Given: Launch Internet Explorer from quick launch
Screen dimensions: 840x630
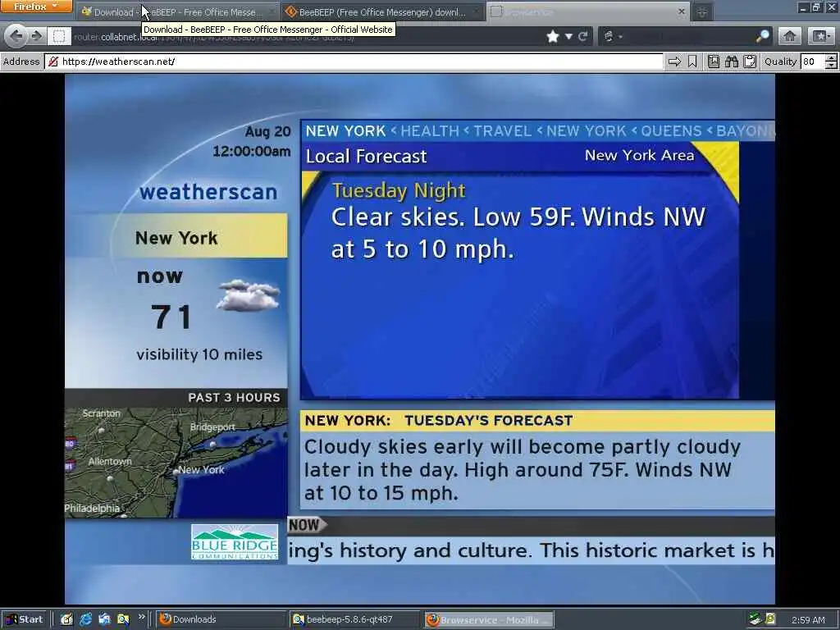Looking at the screenshot, I should (85, 620).
